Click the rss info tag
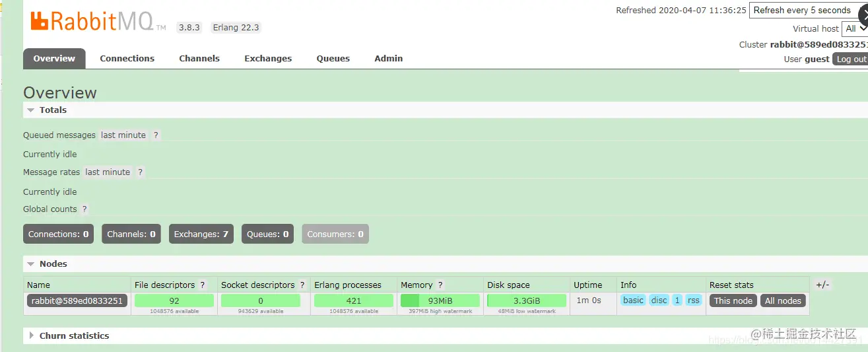 pos(694,300)
